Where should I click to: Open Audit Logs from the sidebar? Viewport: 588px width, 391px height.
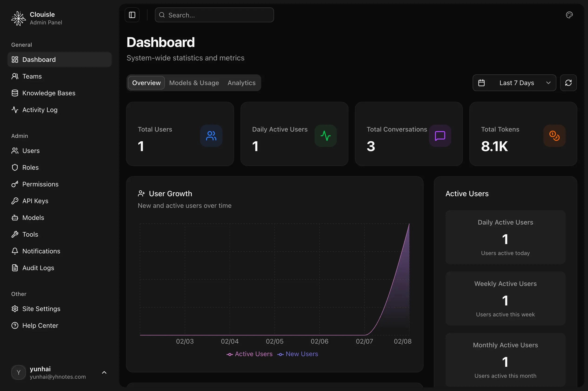[38, 268]
